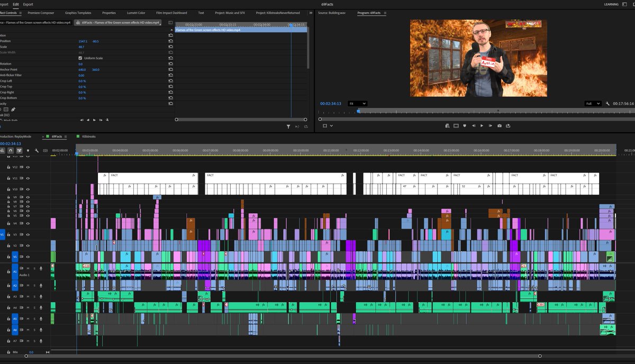The width and height of the screenshot is (635, 364).
Task: Step forward one frame in Program monitor
Action: [x=491, y=125]
